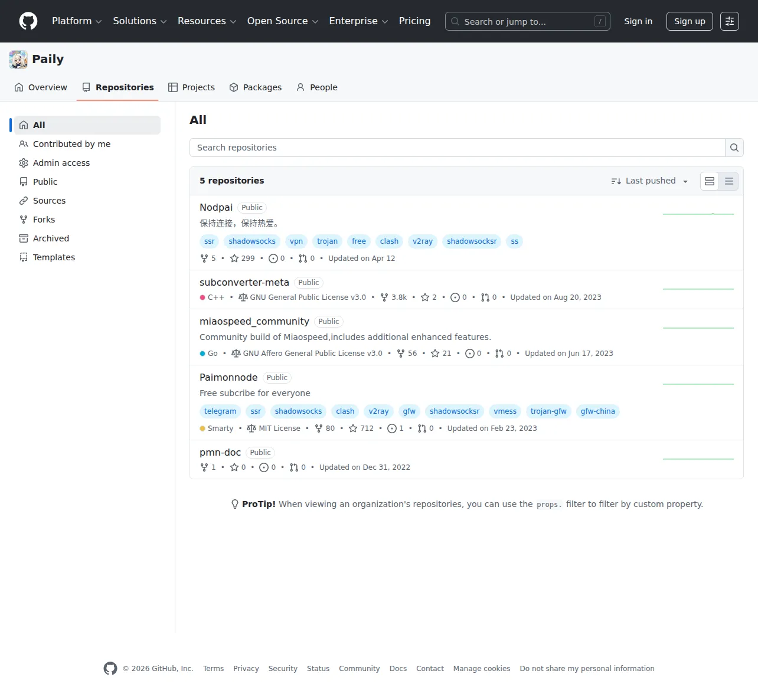Open the issues count for Paimonnode
The width and height of the screenshot is (758, 700).
coord(396,428)
